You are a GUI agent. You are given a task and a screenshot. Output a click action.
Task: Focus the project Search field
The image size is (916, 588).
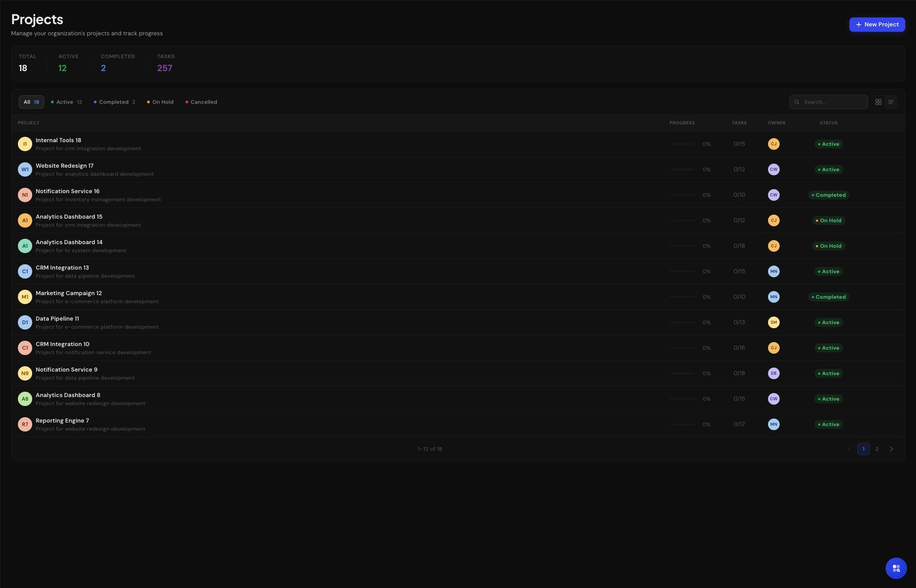832,102
